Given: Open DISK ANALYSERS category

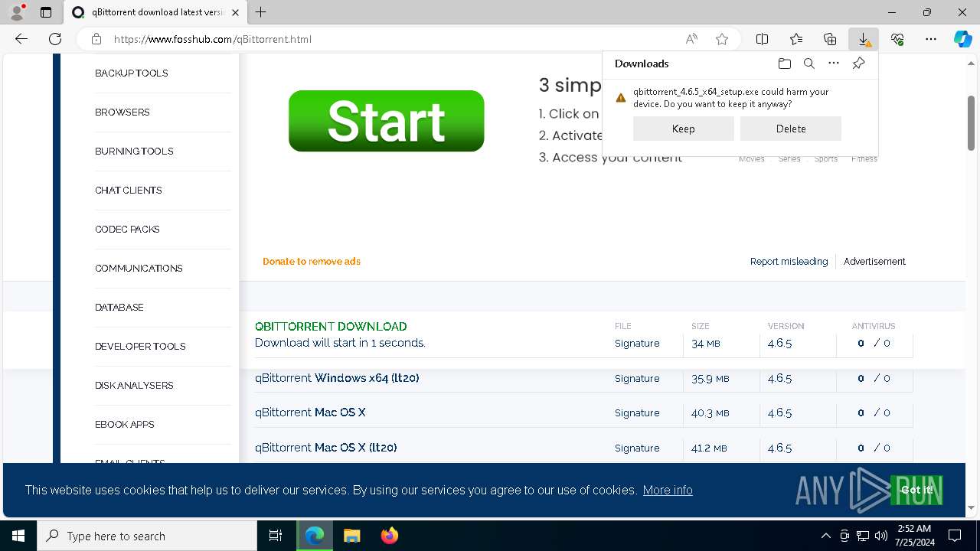Looking at the screenshot, I should click(134, 385).
